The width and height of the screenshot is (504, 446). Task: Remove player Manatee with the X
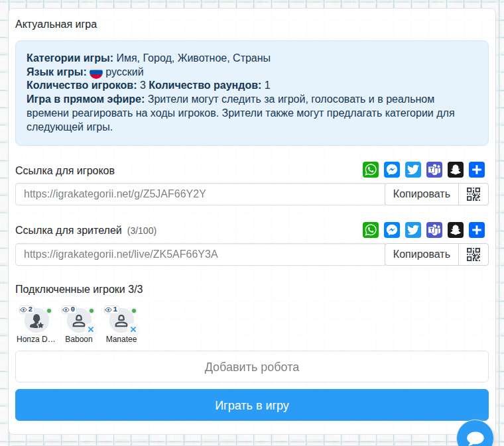pyautogui.click(x=133, y=329)
